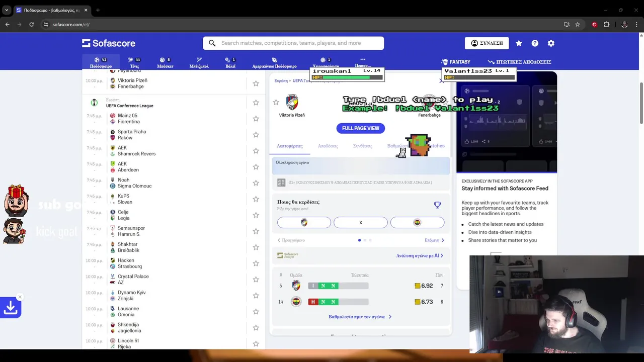Open the UEFA Conference League logo
Viewport: 644px width, 362px height.
tap(94, 103)
